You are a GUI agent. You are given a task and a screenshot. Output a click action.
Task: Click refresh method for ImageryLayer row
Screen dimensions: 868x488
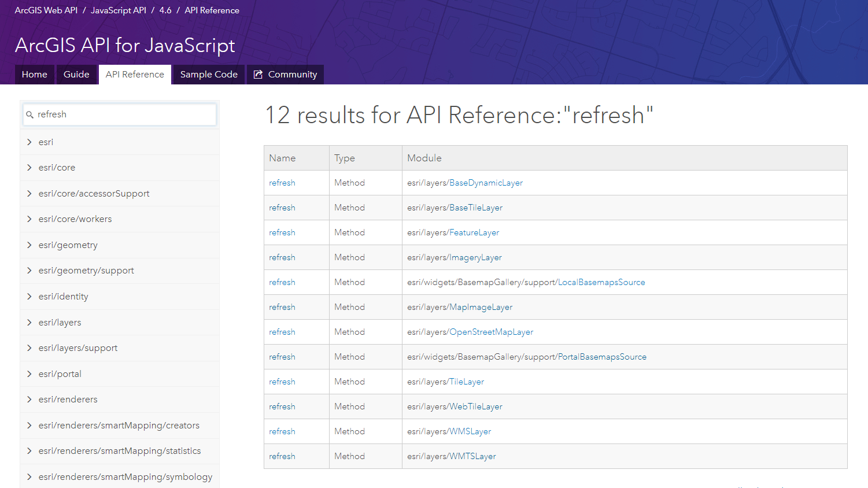click(282, 257)
